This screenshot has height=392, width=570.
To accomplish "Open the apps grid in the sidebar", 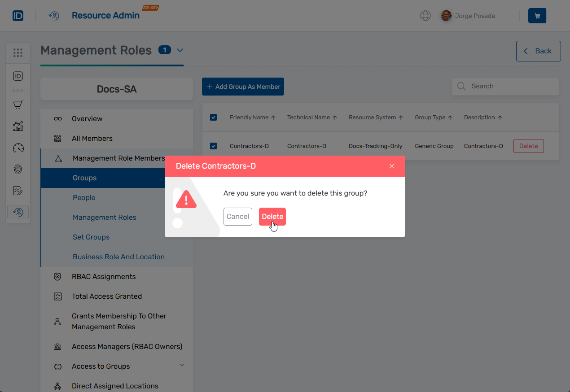I will [x=18, y=52].
